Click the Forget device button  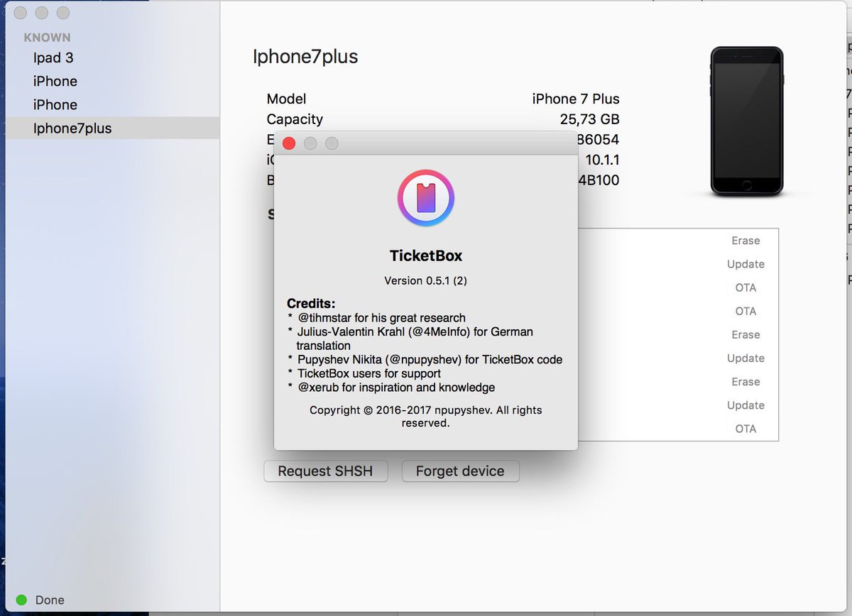coord(460,471)
